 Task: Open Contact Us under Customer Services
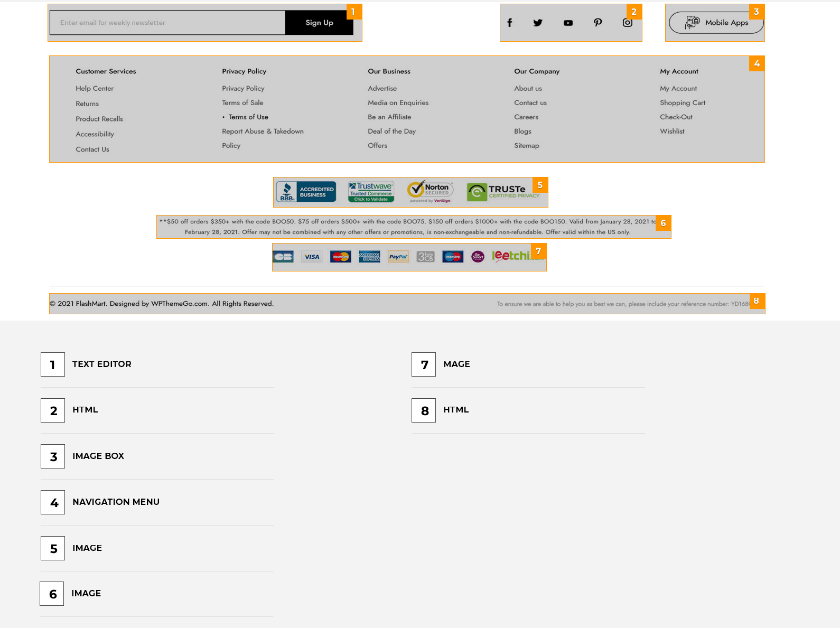[92, 149]
